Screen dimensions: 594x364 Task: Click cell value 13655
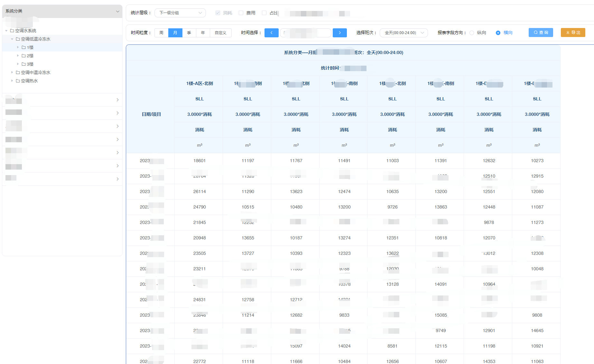click(248, 238)
